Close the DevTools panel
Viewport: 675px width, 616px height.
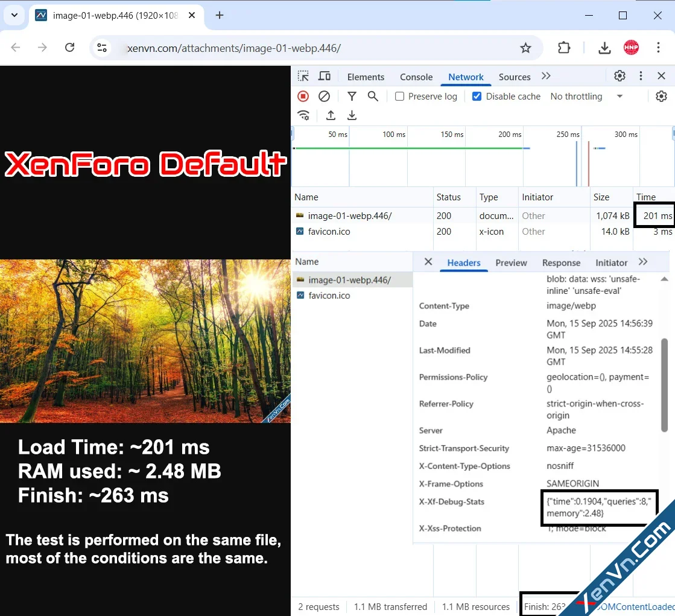(662, 76)
